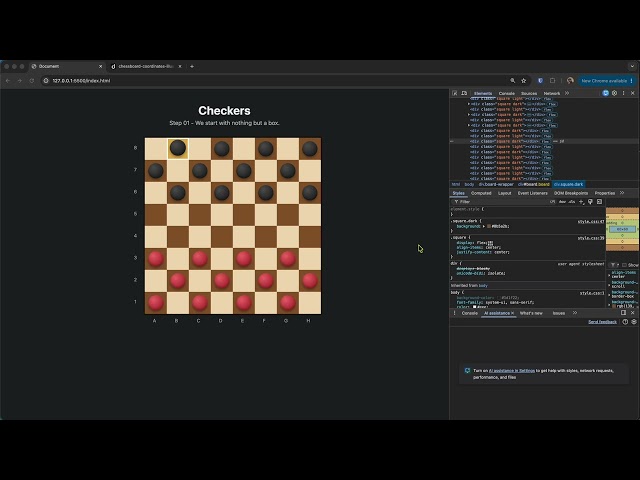This screenshot has width=640, height=480.
Task: Open DevTools customize three-dot menu
Action: point(623,93)
